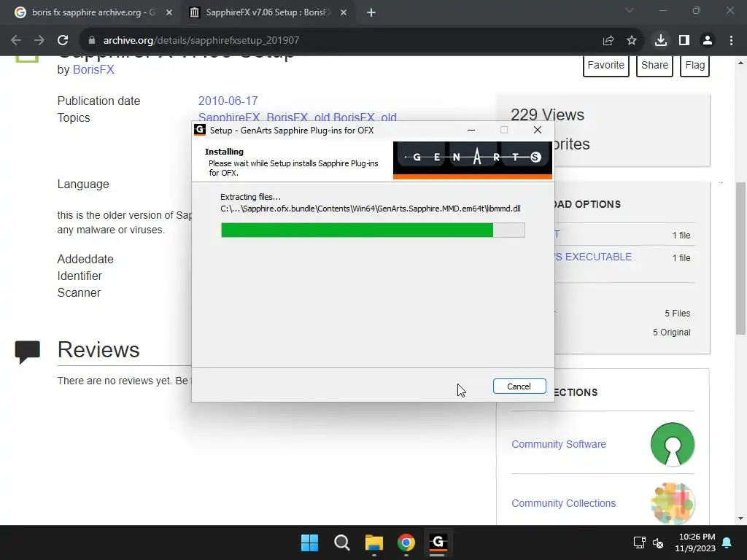Open the Windows Start menu
This screenshot has width=747, height=560.
point(309,542)
